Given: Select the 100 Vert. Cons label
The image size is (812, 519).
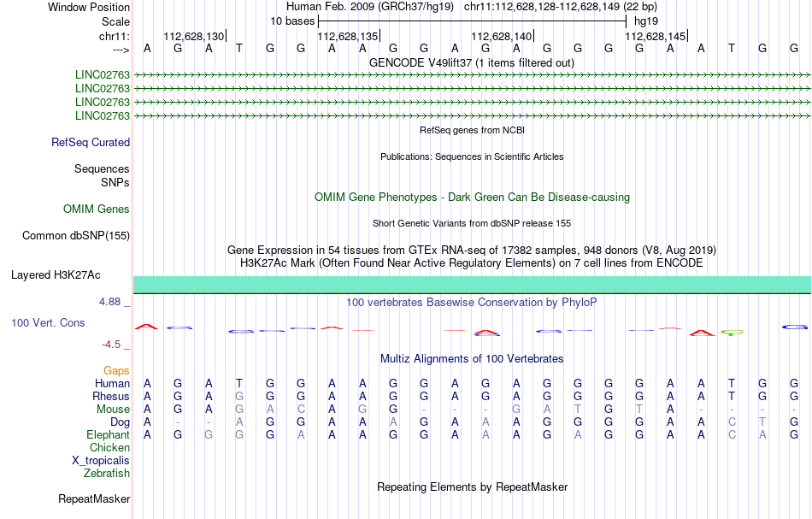Looking at the screenshot, I should [48, 322].
